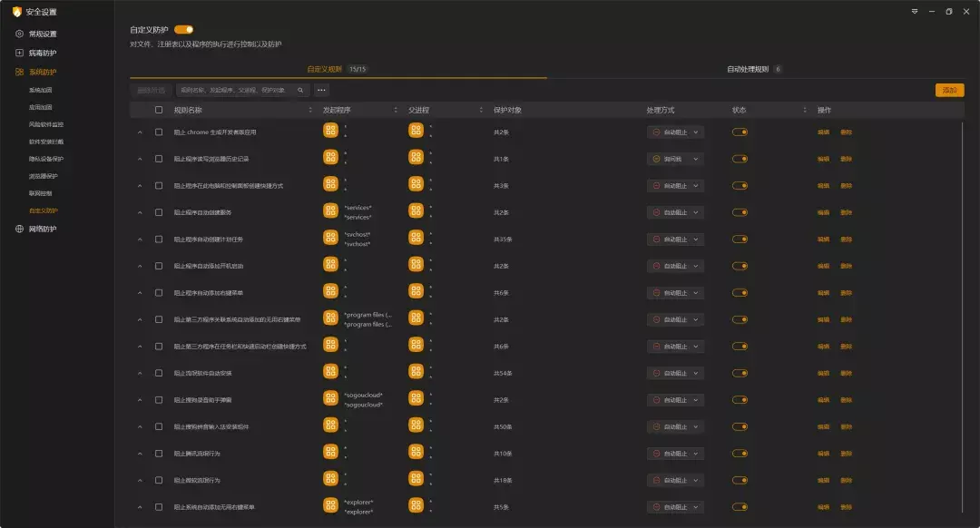Click the 常规设置 gear icon in sidebar

19,34
